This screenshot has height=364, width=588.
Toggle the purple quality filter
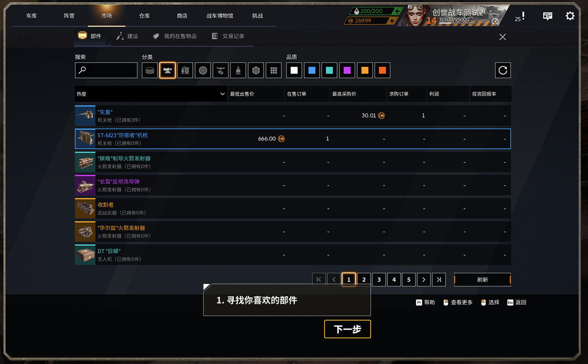click(347, 70)
